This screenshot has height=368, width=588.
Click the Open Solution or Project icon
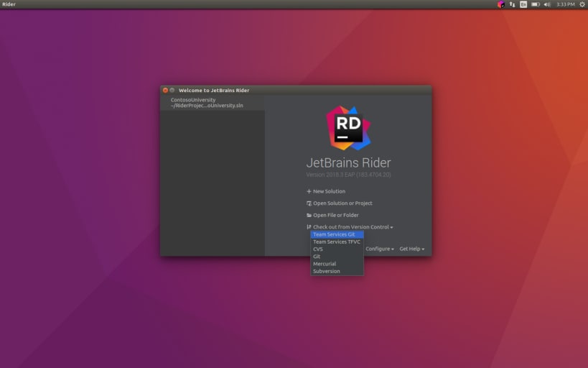(309, 203)
